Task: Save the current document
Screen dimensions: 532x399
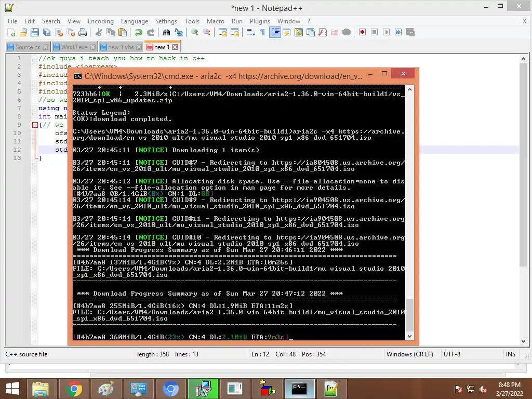Action: point(35,32)
